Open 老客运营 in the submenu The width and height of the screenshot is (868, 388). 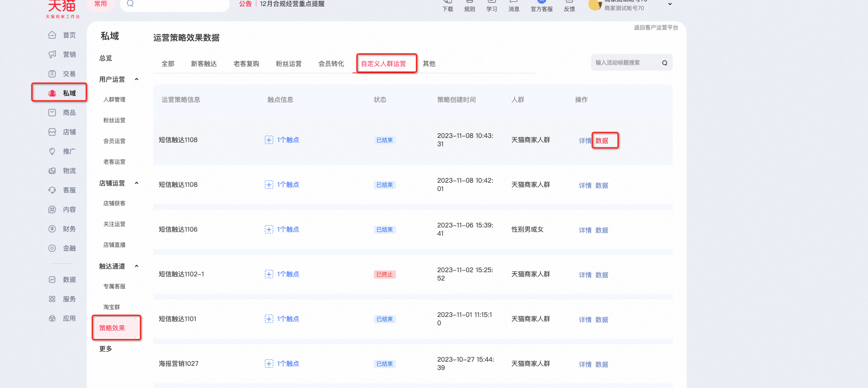[x=114, y=162]
